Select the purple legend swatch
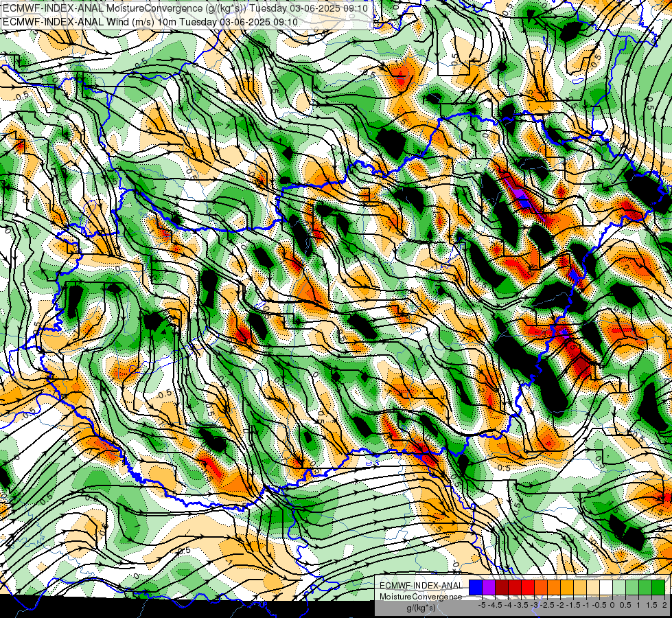This screenshot has width=672, height=618. click(x=489, y=588)
